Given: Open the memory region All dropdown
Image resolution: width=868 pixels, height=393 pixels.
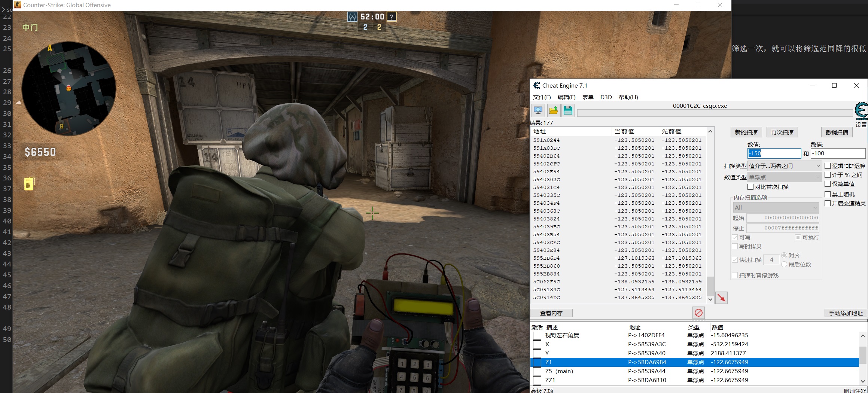Looking at the screenshot, I should click(x=776, y=207).
